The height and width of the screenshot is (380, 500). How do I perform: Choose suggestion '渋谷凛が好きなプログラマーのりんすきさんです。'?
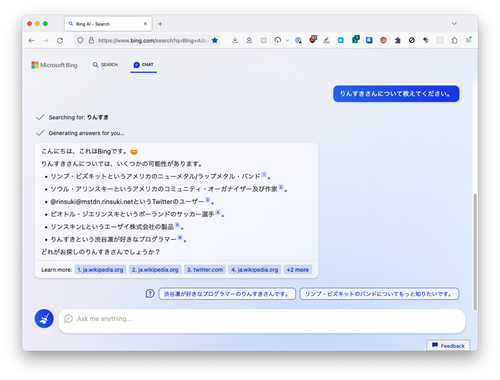point(227,294)
